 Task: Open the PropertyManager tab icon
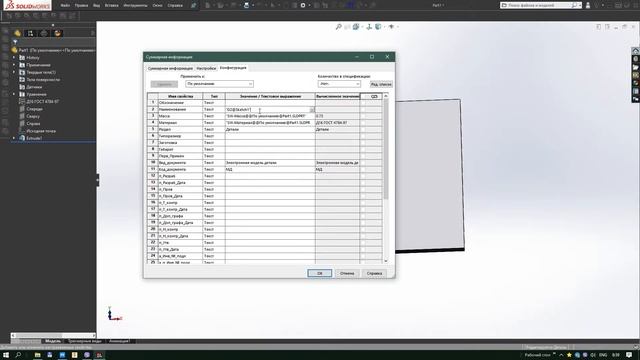tap(30, 33)
